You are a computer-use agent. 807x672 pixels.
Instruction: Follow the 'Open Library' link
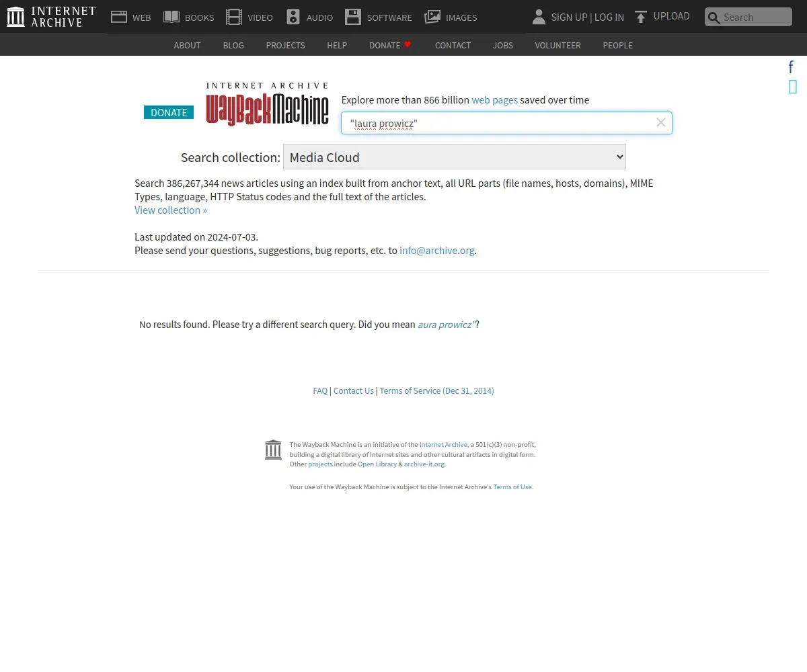[377, 464]
